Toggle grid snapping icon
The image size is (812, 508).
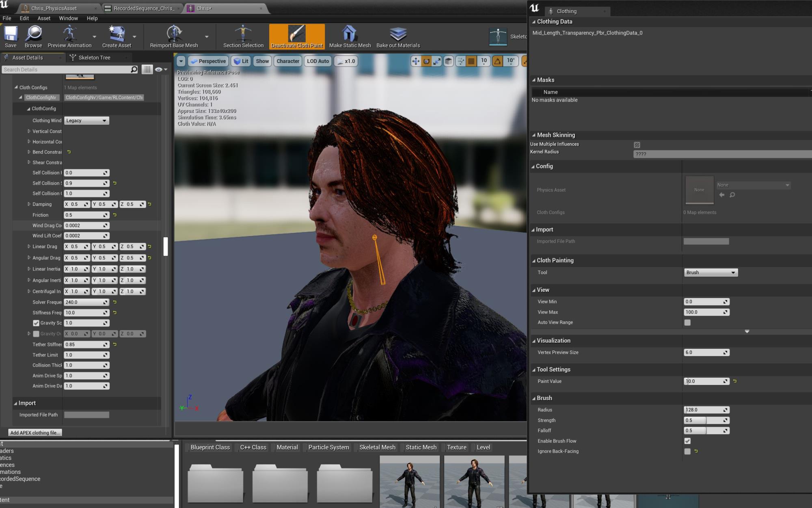pos(471,61)
